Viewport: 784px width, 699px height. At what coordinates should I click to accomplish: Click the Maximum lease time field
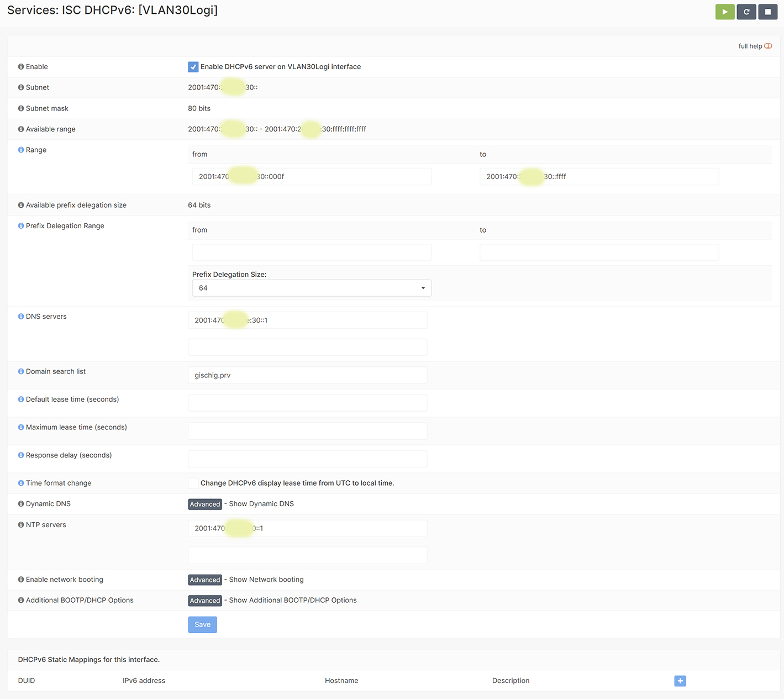(308, 431)
